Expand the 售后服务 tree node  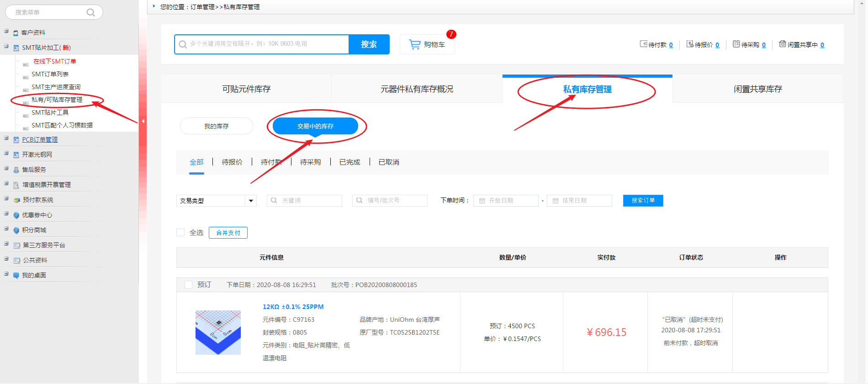[6, 168]
